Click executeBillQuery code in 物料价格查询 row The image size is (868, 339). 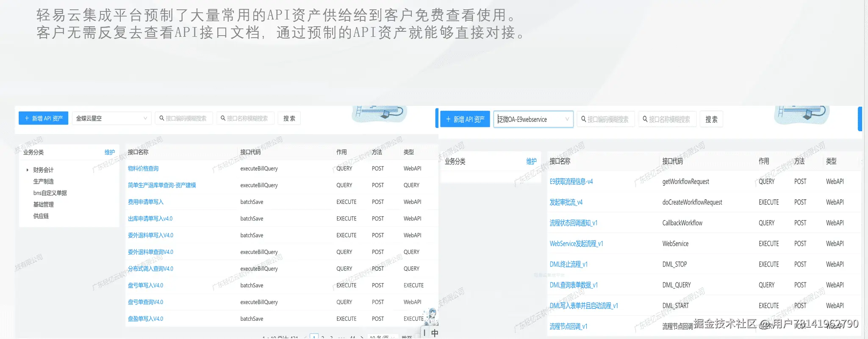[259, 168]
